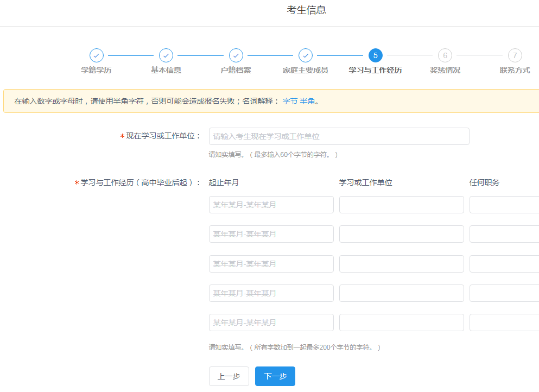Image resolution: width=539 pixels, height=392 pixels.
Task: Click the fifth-row 学习或工作单位 field
Action: pyautogui.click(x=402, y=323)
